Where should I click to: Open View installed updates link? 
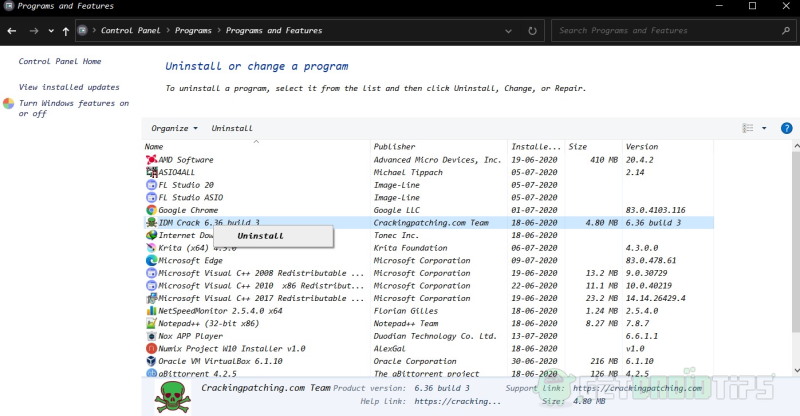click(x=69, y=87)
